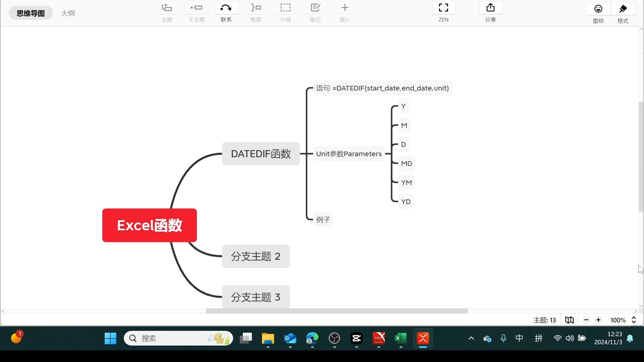Image resolution: width=644 pixels, height=362 pixels.
Task: Select the 分支主题 2 node
Action: [x=256, y=256]
